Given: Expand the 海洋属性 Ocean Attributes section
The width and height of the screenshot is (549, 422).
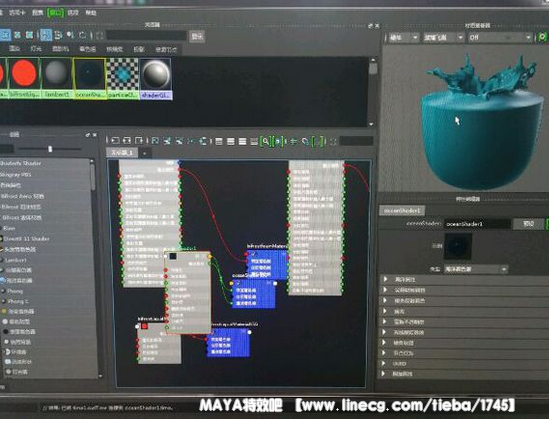Looking at the screenshot, I should pos(464,279).
